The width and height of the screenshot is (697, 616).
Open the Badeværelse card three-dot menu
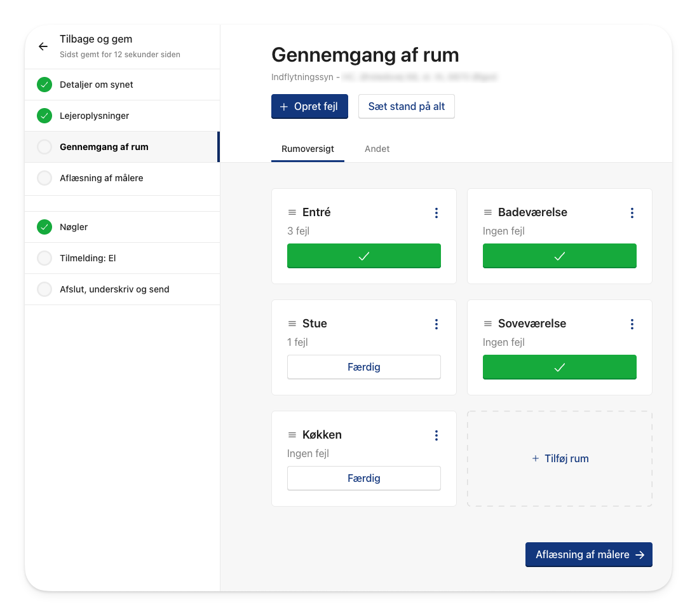point(632,212)
